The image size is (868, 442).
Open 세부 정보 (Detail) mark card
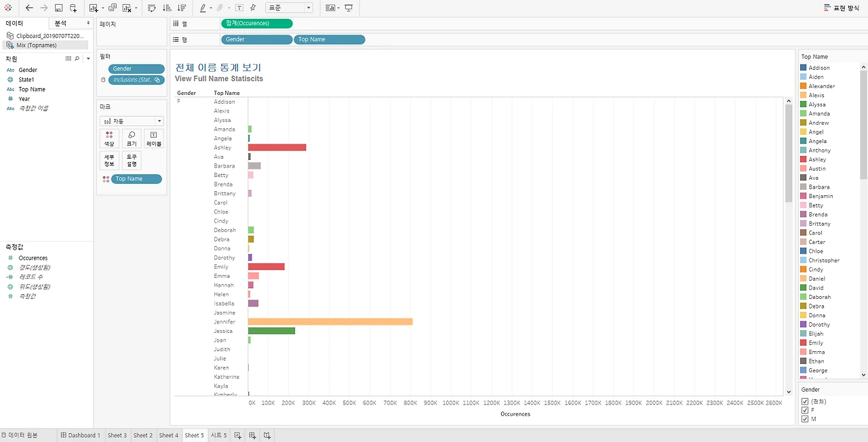click(109, 161)
